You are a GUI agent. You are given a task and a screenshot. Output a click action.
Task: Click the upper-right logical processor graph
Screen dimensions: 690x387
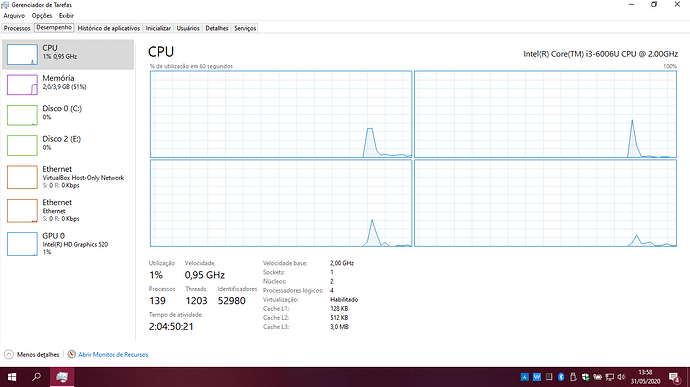[545, 114]
